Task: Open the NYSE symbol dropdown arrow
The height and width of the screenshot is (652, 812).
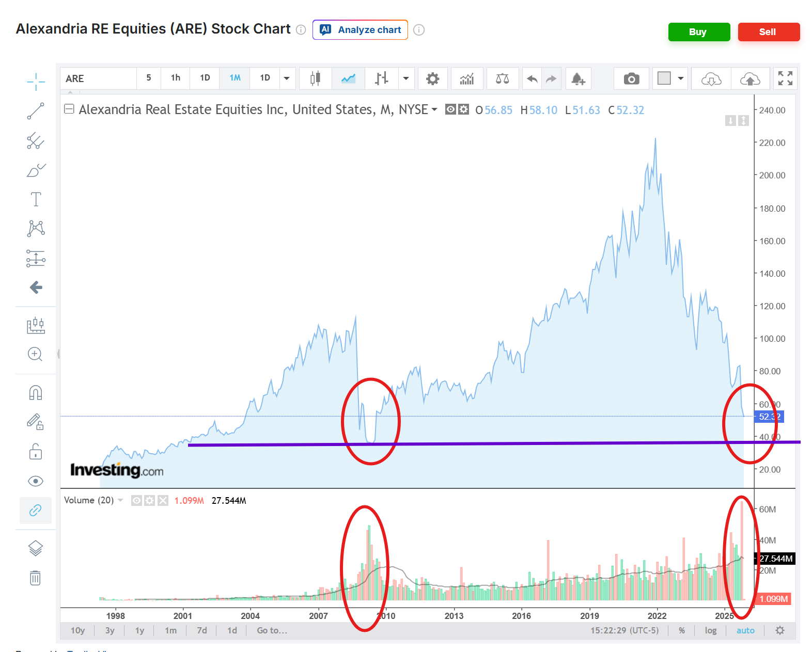Action: point(434,109)
